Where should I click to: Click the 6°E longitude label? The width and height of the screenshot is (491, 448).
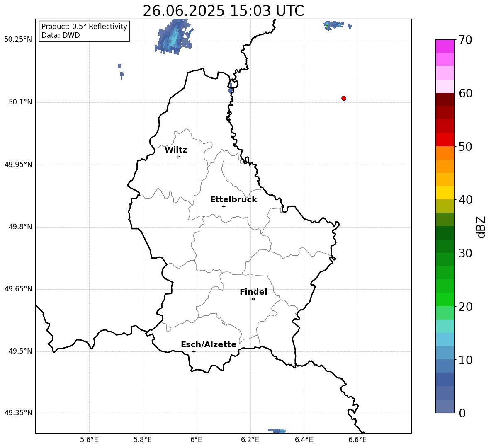click(196, 440)
